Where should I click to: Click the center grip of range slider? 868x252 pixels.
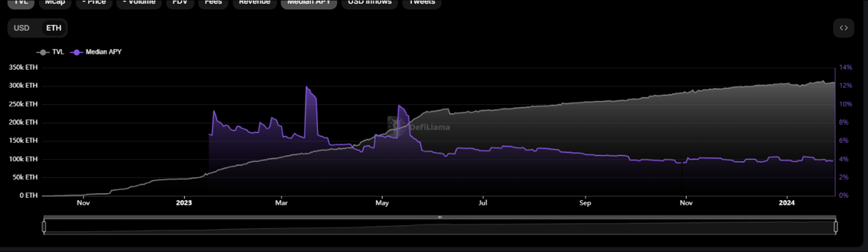439,217
